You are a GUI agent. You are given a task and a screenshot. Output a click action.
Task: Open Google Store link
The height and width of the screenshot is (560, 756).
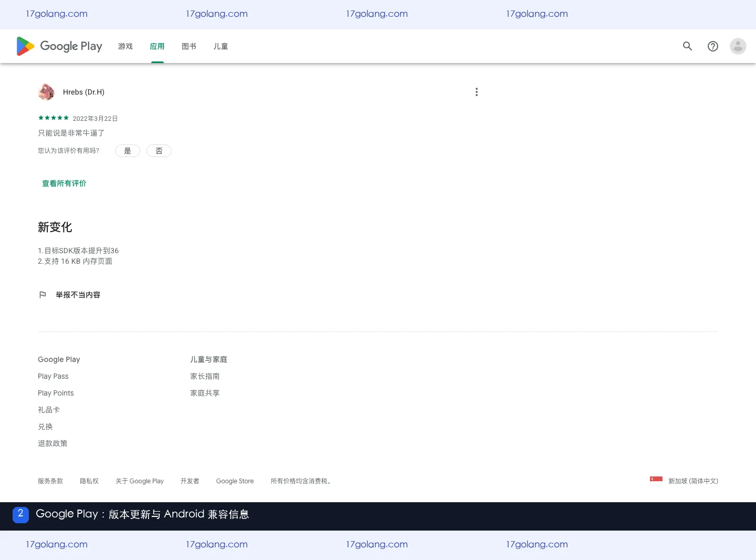pos(235,481)
